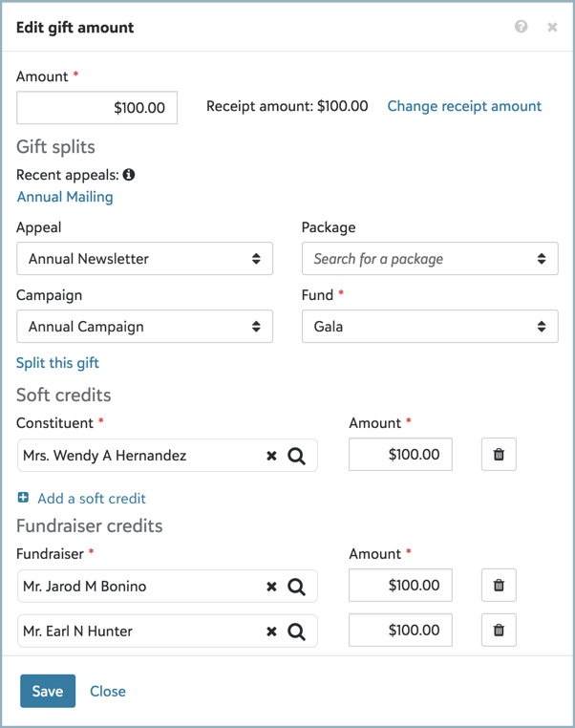Image resolution: width=575 pixels, height=728 pixels.
Task: Click the Close link
Action: tap(108, 691)
